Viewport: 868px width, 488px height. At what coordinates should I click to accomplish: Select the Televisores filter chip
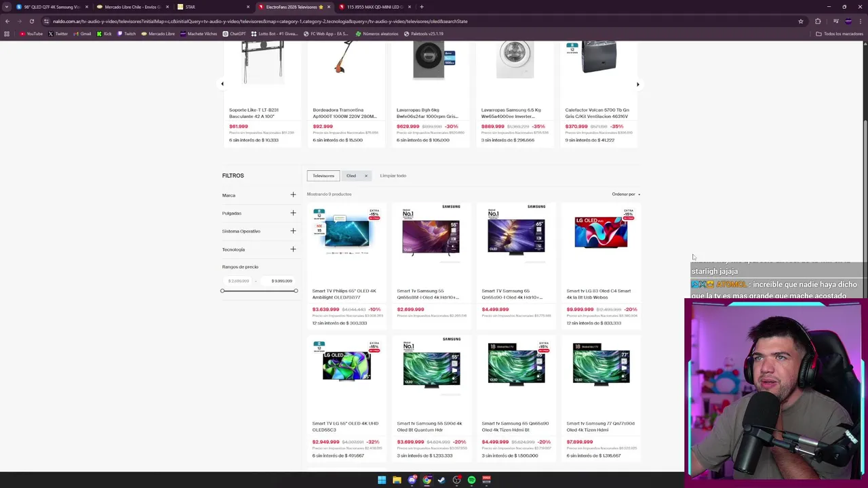point(323,176)
